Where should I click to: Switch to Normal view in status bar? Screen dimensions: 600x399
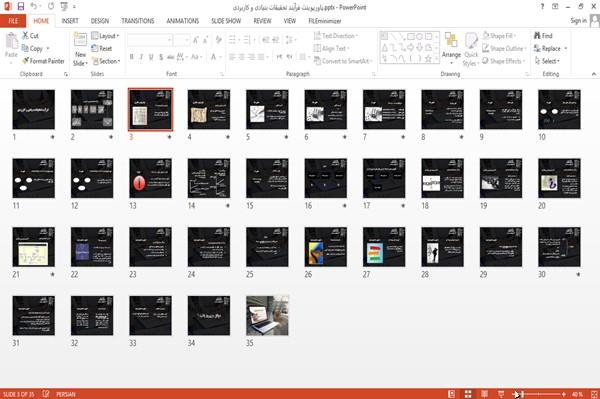coord(452,394)
